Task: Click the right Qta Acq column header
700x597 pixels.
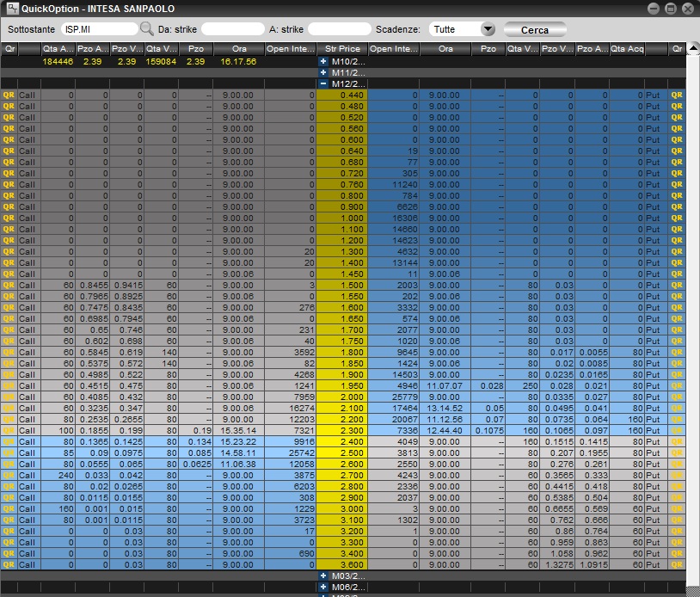Action: (x=627, y=49)
